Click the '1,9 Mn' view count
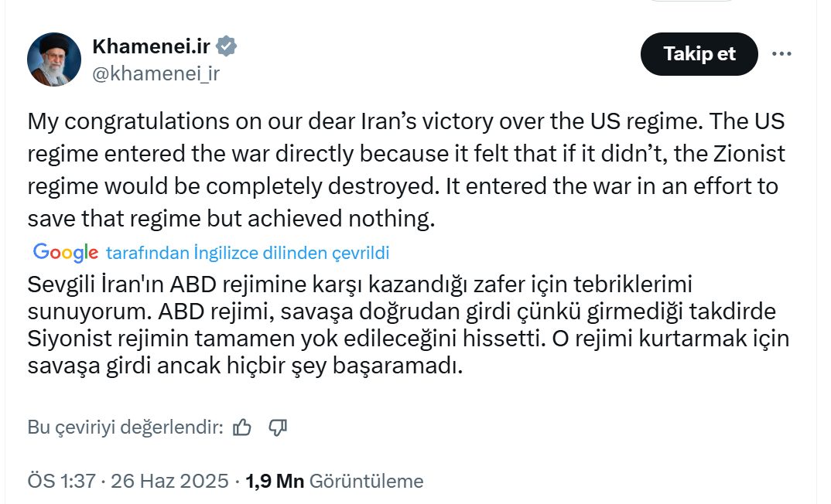 click(274, 481)
